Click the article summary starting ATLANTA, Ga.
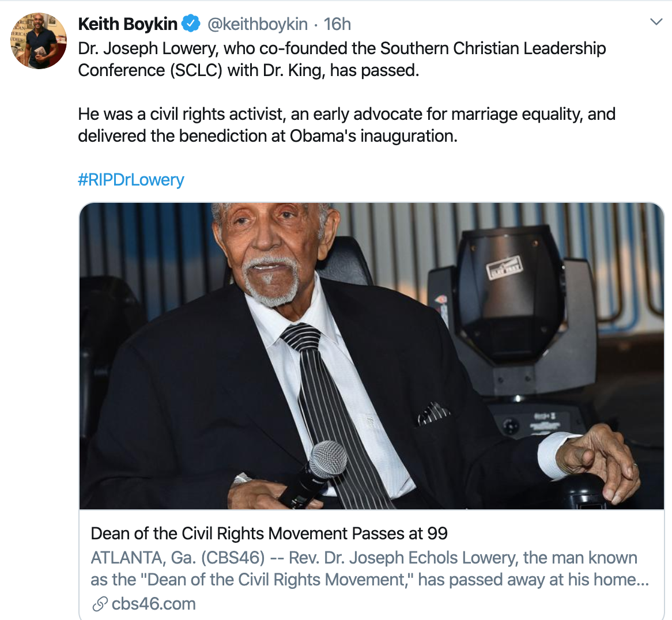The width and height of the screenshot is (672, 620). point(369,569)
